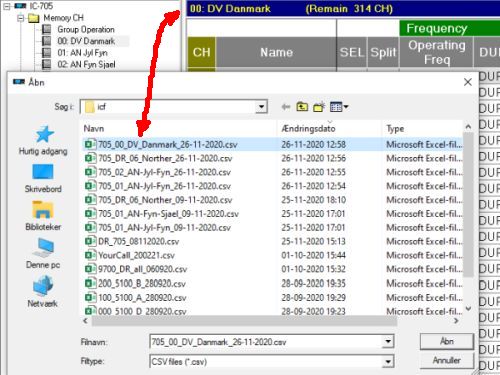500x375 pixels.
Task: Open Netværk in the places bar
Action: (x=42, y=292)
